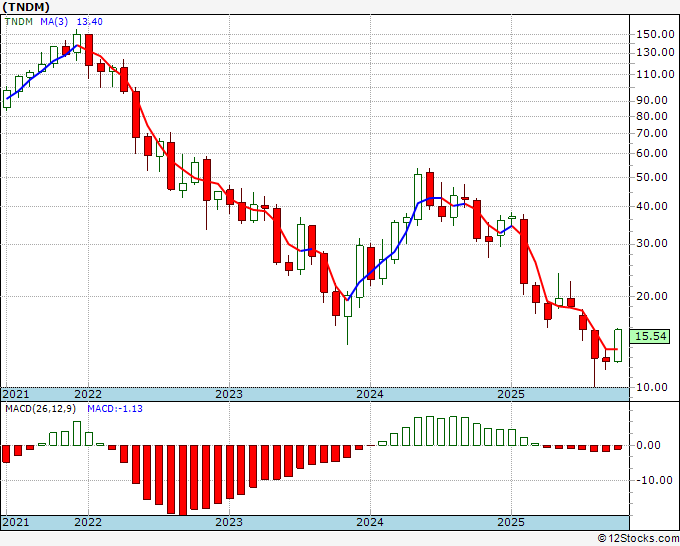Screen dimensions: 680x546
Task: Click 2025 on the price chart timeline
Action: click(x=511, y=394)
